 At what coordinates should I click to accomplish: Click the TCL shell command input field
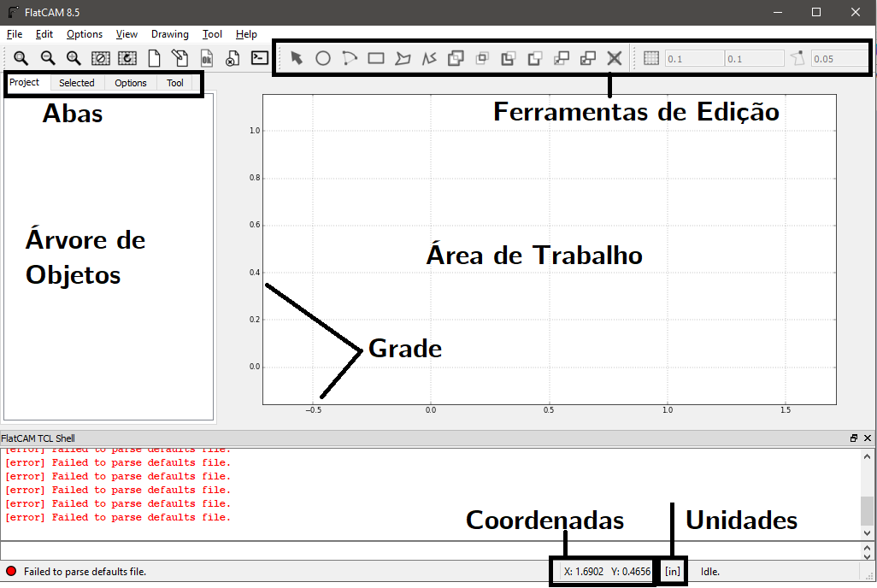click(x=430, y=550)
